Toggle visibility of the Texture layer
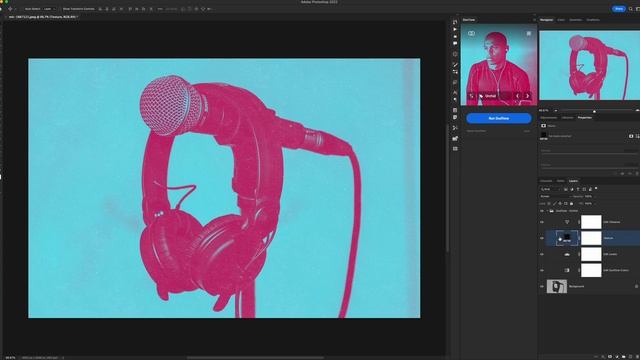Screen dimensions: 640x360 tap(542, 238)
